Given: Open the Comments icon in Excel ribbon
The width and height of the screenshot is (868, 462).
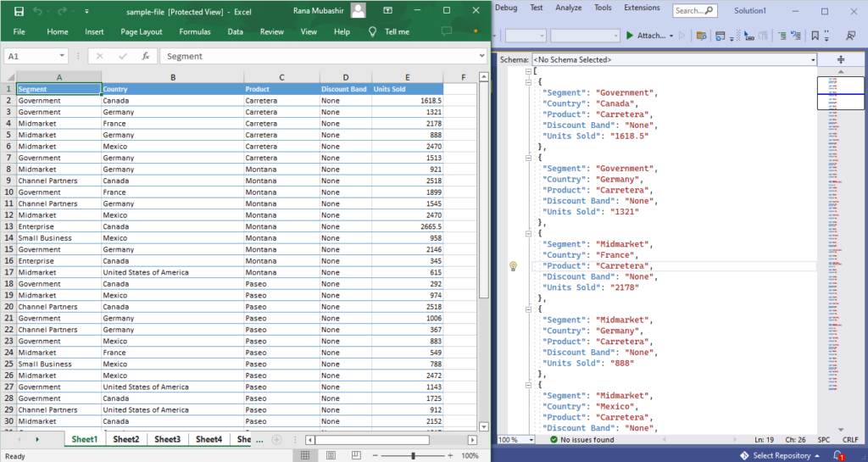Looking at the screenshot, I should point(446,31).
